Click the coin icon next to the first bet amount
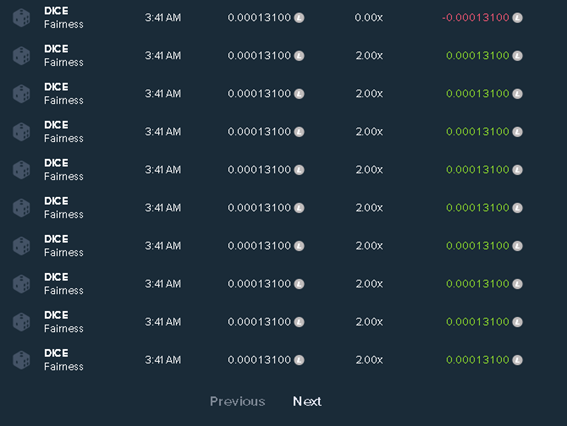This screenshot has height=426, width=567. (x=299, y=18)
